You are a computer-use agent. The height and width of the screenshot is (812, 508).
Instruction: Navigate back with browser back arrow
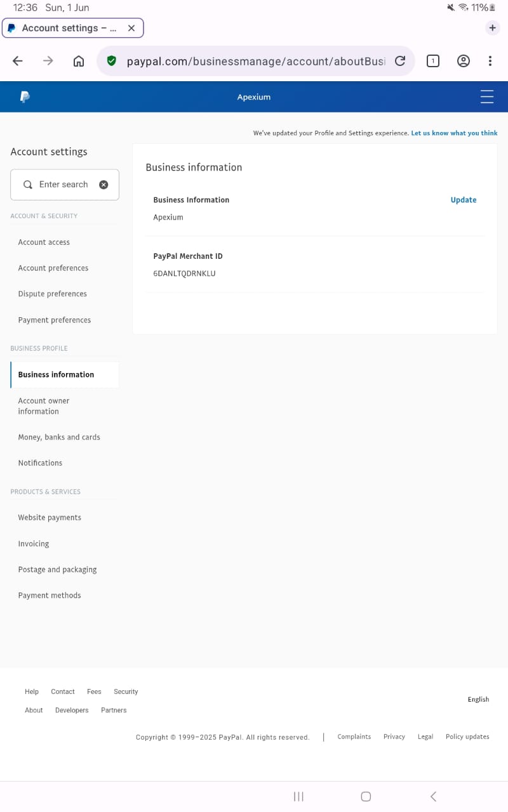click(x=18, y=61)
